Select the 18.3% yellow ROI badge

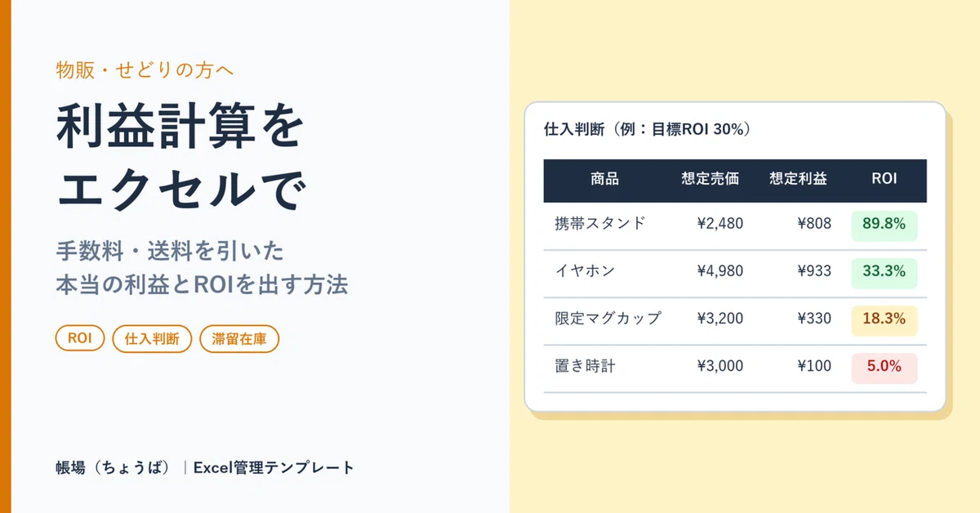click(884, 320)
